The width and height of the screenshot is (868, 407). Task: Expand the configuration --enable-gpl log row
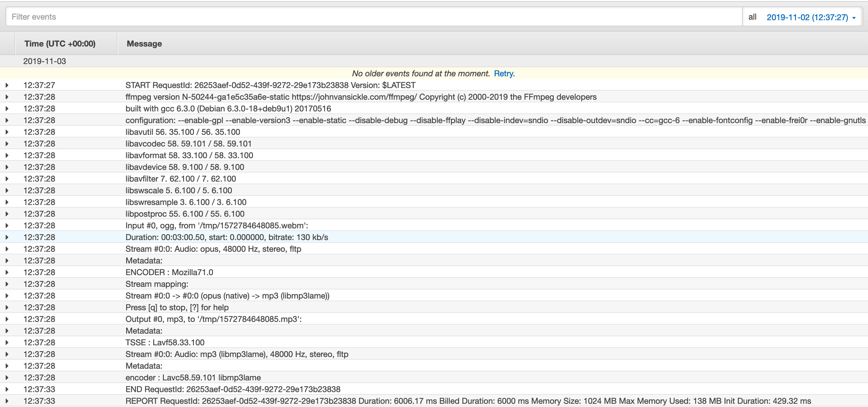(7, 120)
